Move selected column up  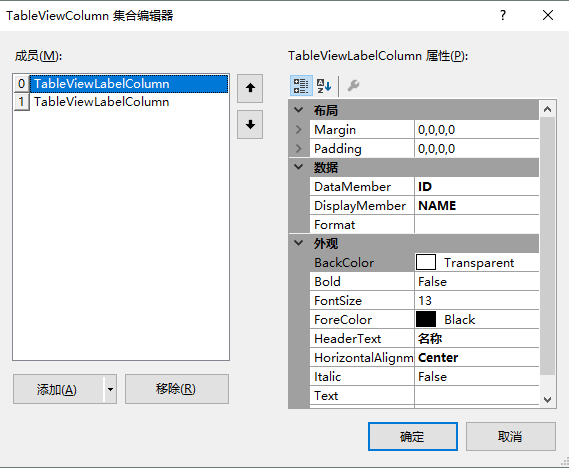(250, 88)
